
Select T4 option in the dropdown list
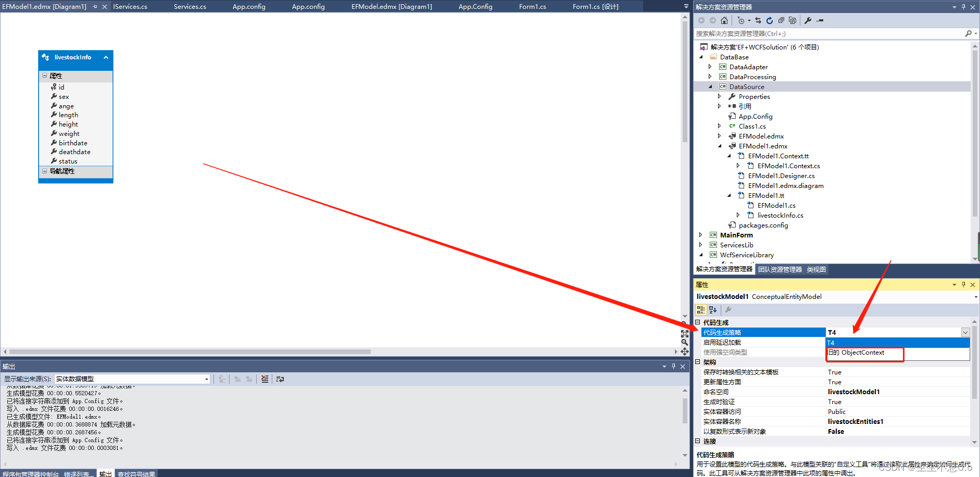(x=898, y=343)
